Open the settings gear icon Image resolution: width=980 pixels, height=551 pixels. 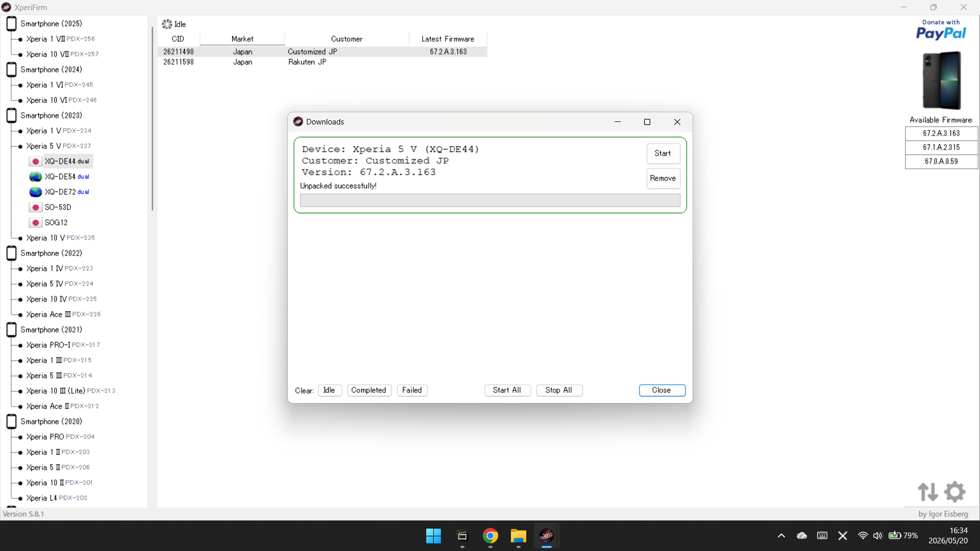954,492
